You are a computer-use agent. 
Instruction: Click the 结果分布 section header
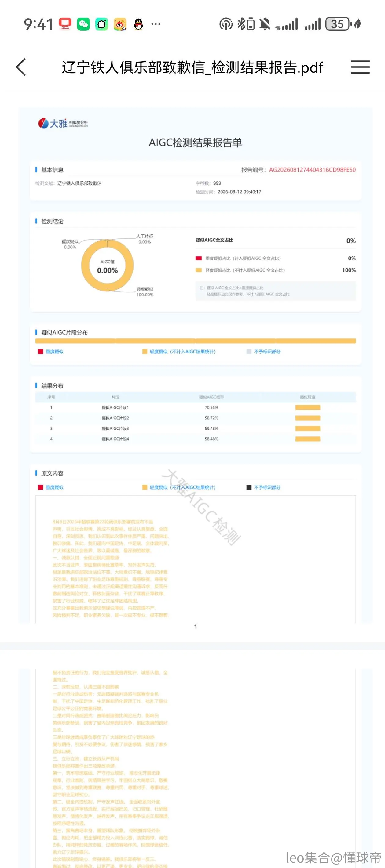52,385
